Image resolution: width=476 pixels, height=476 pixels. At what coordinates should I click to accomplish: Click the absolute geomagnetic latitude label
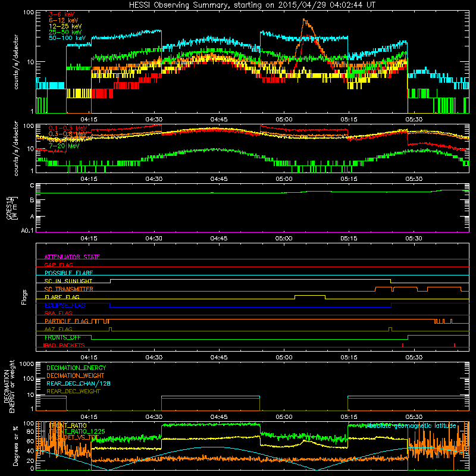[x=410, y=425]
